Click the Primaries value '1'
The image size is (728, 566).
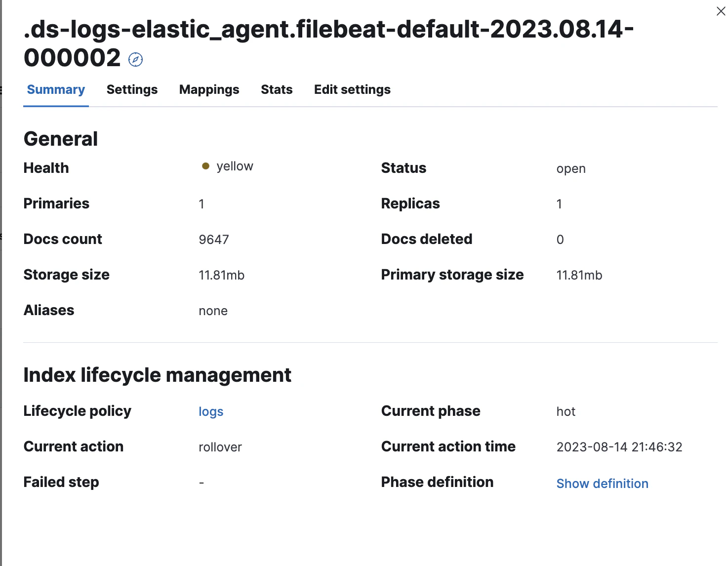tap(202, 204)
